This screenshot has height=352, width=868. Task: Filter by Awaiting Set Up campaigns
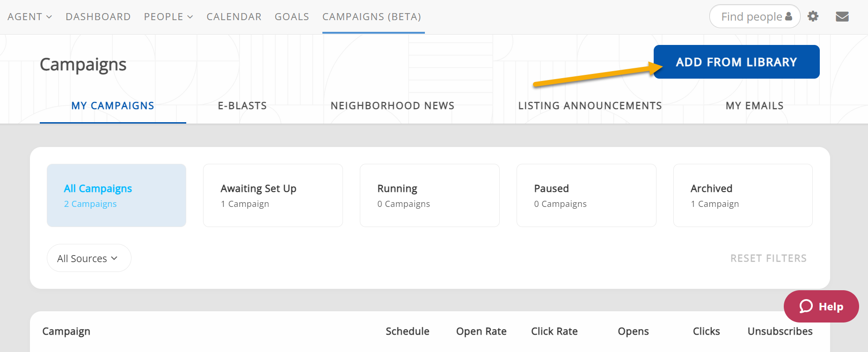273,195
